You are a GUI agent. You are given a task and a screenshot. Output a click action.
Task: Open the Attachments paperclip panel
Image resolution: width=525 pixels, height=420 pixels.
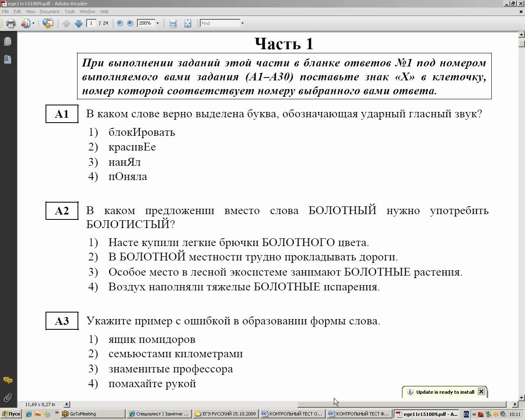point(7,397)
